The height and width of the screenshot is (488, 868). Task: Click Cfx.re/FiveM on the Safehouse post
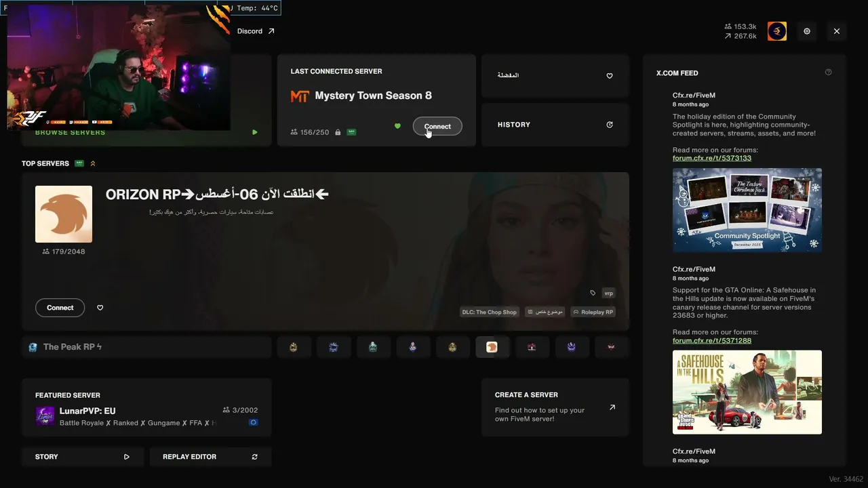point(694,269)
